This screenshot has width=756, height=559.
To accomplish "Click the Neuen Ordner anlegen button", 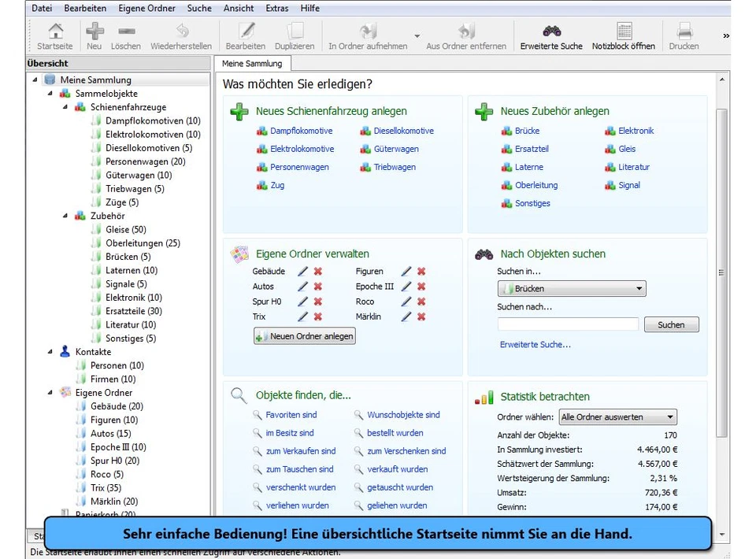I will pyautogui.click(x=305, y=336).
